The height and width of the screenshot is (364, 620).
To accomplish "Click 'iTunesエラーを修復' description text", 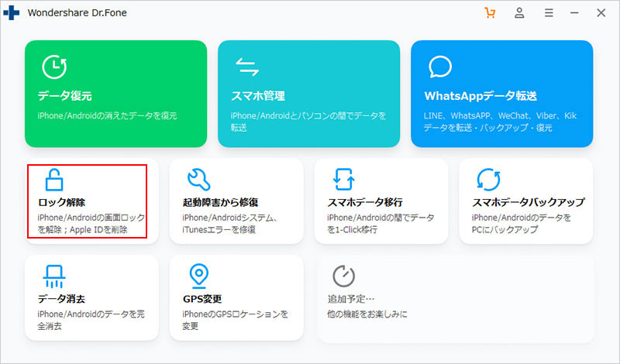I will [219, 229].
